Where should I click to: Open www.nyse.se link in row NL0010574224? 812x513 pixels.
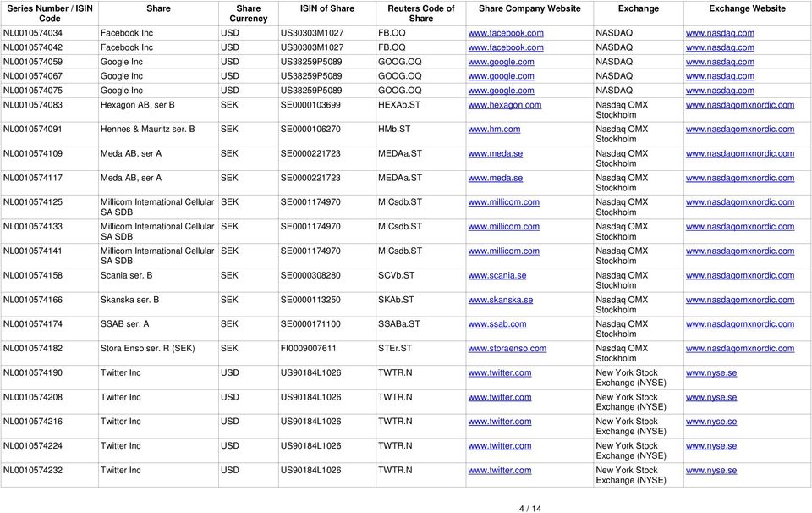(711, 446)
